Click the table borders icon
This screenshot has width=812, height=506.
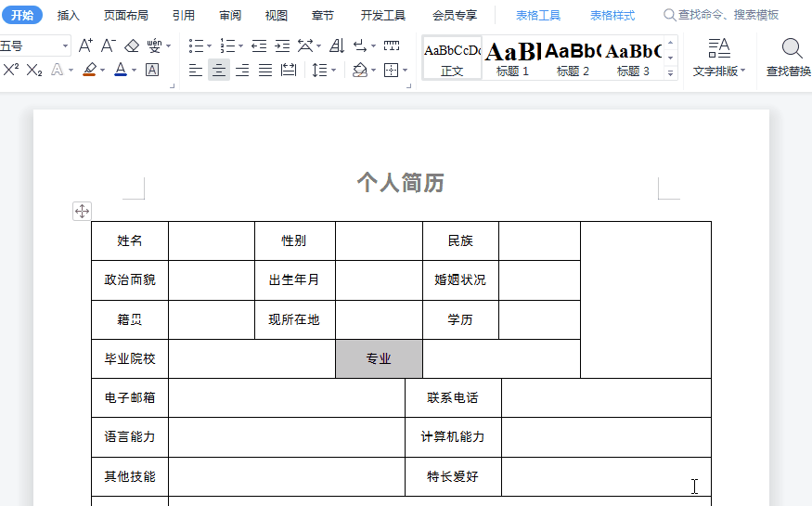(391, 70)
